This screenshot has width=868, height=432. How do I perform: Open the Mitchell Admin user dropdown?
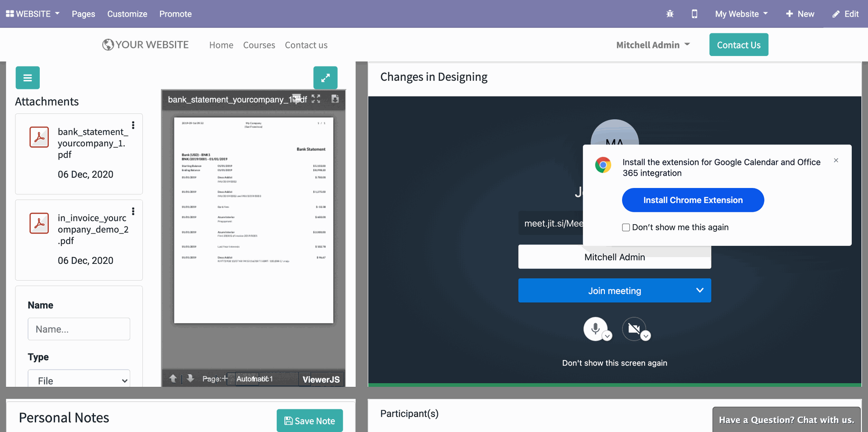[653, 45]
